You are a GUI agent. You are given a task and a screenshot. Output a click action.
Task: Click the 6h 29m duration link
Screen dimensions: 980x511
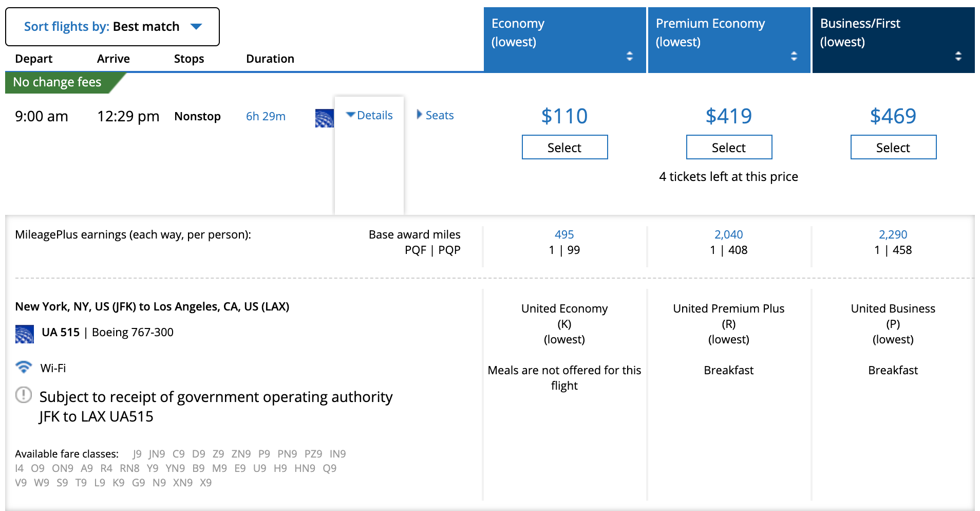coord(266,116)
